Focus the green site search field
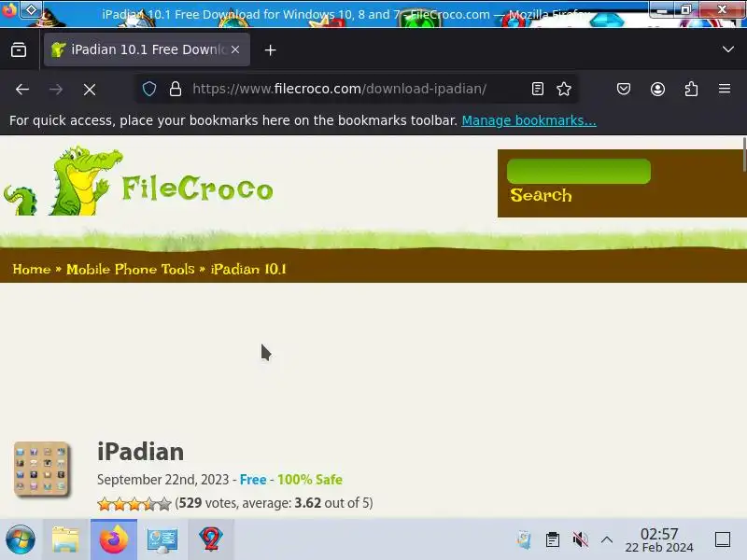Screen dimensions: 747x560 coord(578,172)
